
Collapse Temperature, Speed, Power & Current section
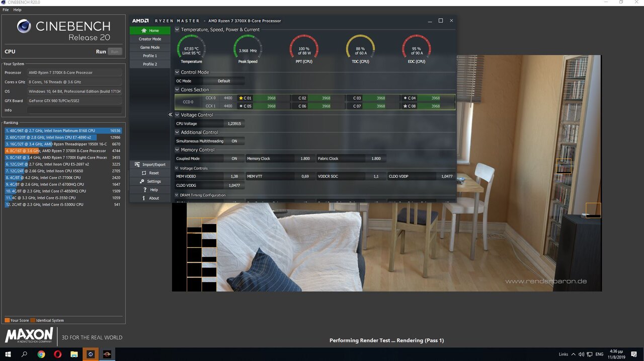[x=177, y=30]
